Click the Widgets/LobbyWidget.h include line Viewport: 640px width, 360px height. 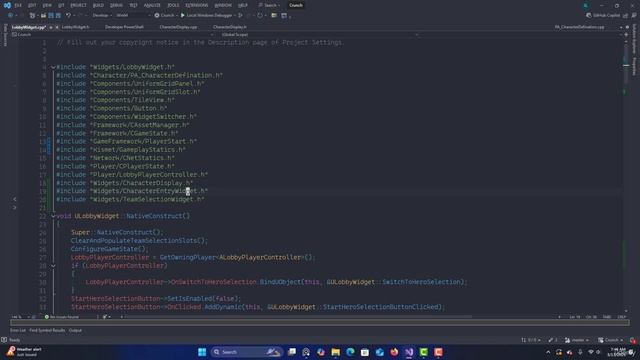tap(116, 67)
